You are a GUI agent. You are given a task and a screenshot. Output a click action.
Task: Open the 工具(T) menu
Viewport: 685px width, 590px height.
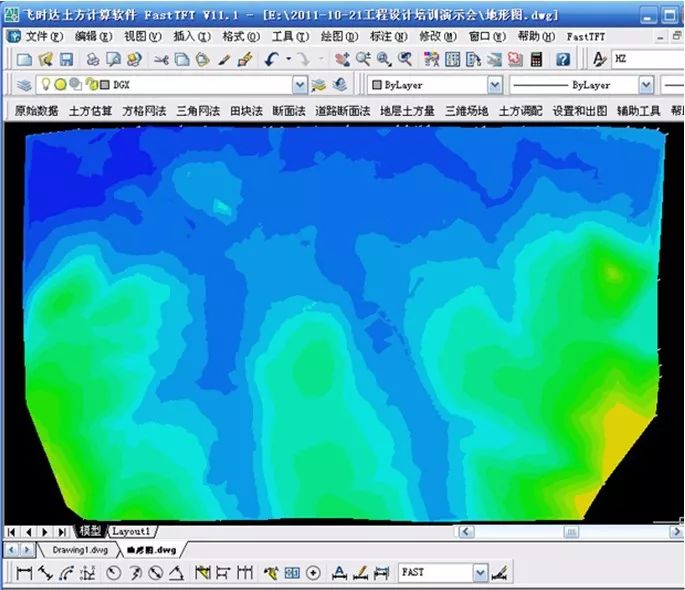click(x=291, y=37)
